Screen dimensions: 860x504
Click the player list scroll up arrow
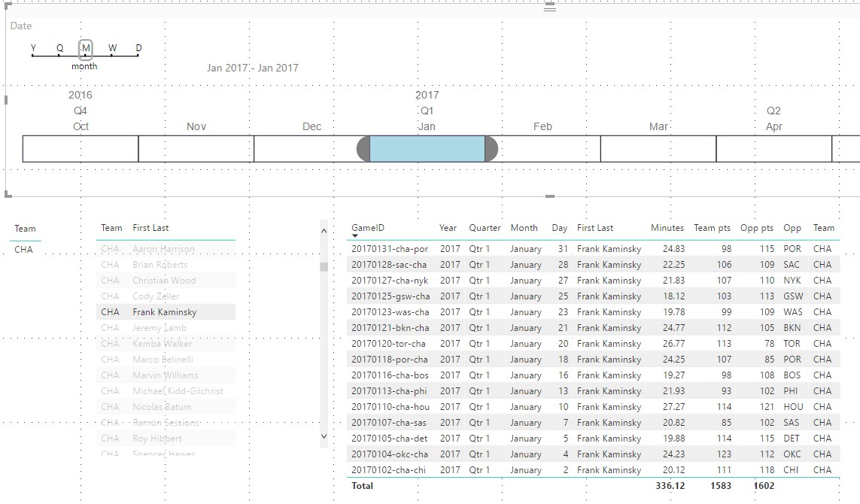coord(324,232)
